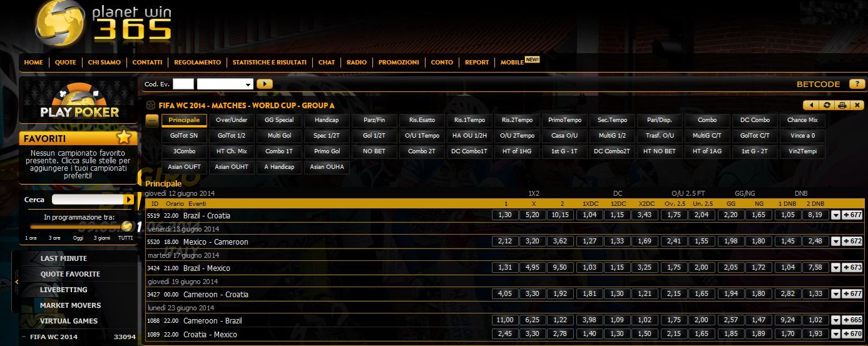Pick 2 DNB odds 7,58 Brazil - Mexico
Image resolution: width=868 pixels, height=346 pixels.
tap(815, 268)
